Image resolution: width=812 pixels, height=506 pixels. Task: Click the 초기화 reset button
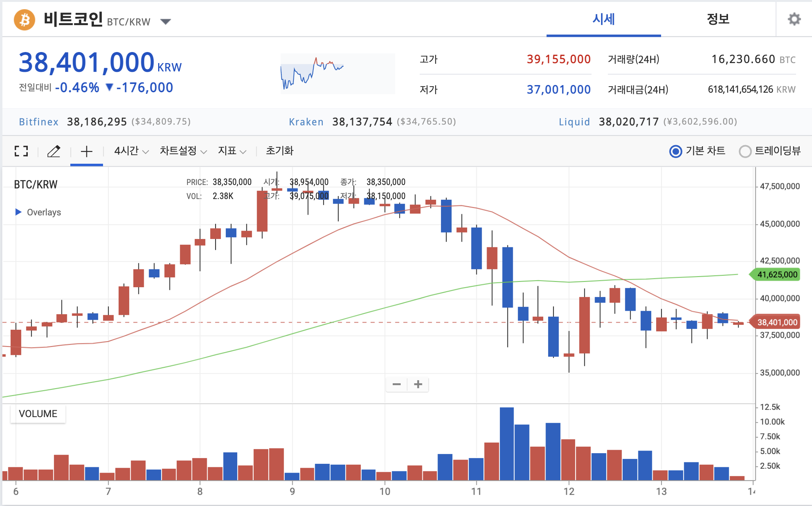(279, 151)
